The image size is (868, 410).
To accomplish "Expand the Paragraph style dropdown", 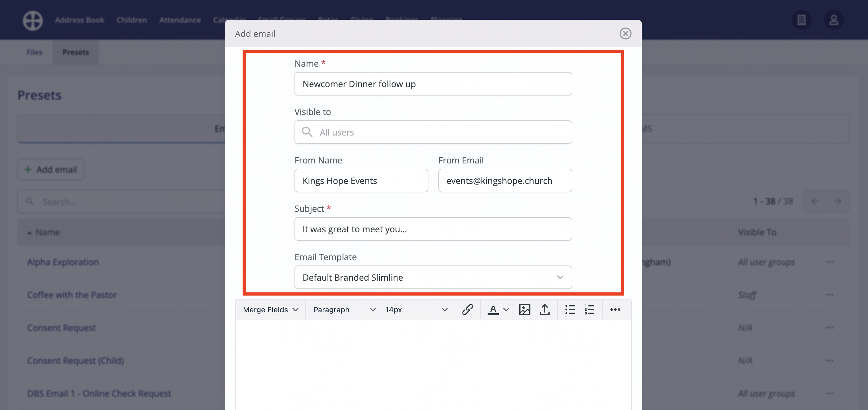I will 344,309.
